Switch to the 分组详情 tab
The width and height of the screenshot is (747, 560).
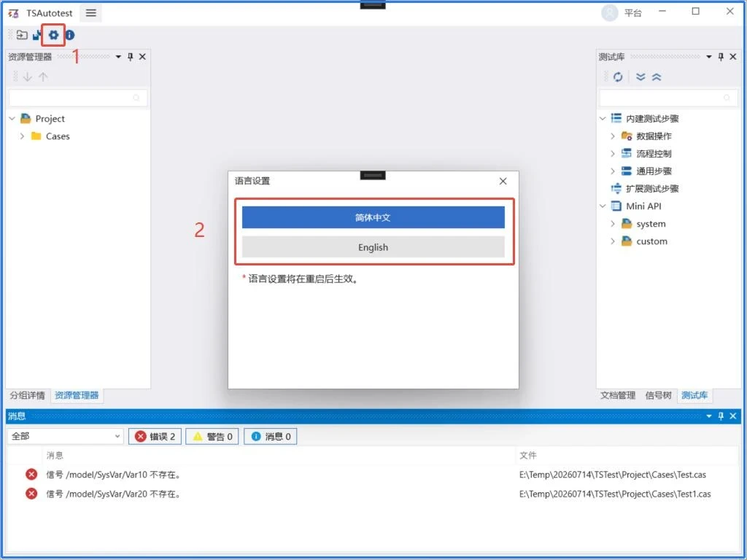point(28,395)
